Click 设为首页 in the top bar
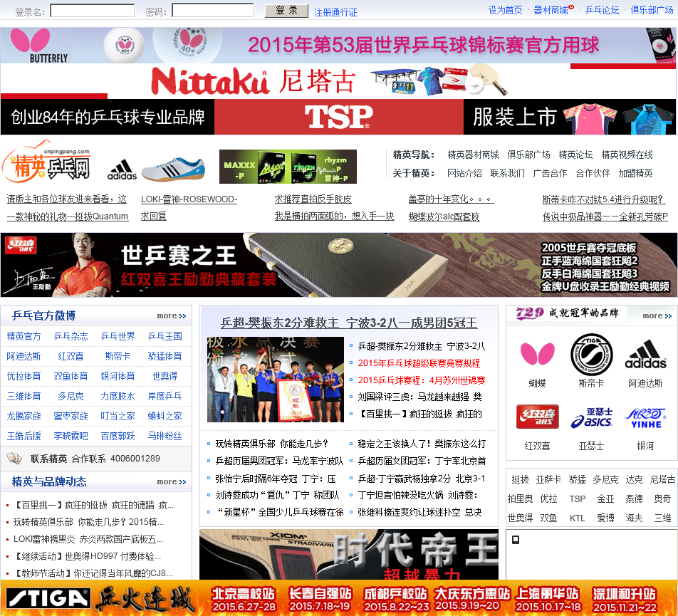Image resolution: width=678 pixels, height=616 pixels. coord(505,10)
